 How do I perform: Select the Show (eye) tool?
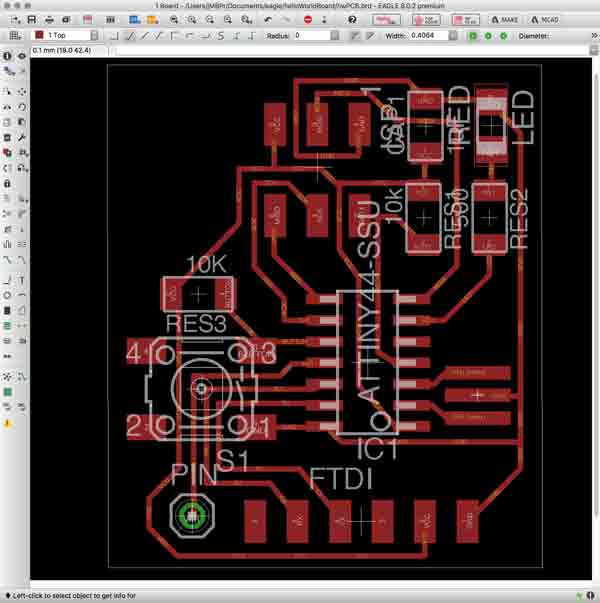click(22, 56)
